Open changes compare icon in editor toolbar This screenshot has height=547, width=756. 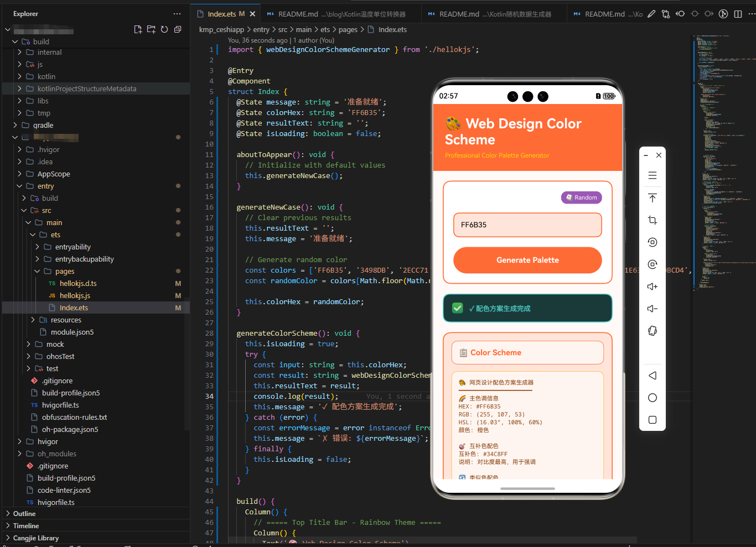point(666,14)
